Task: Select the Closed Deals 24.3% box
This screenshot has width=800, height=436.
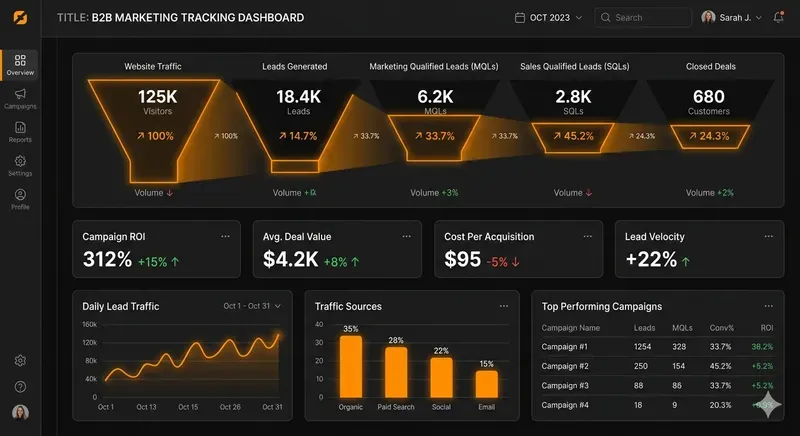Action: click(x=710, y=136)
